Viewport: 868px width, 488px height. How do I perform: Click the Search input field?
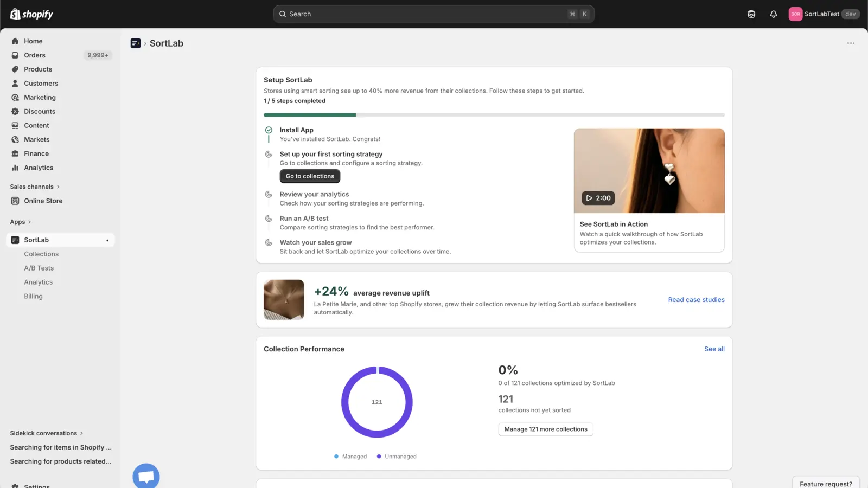(433, 14)
